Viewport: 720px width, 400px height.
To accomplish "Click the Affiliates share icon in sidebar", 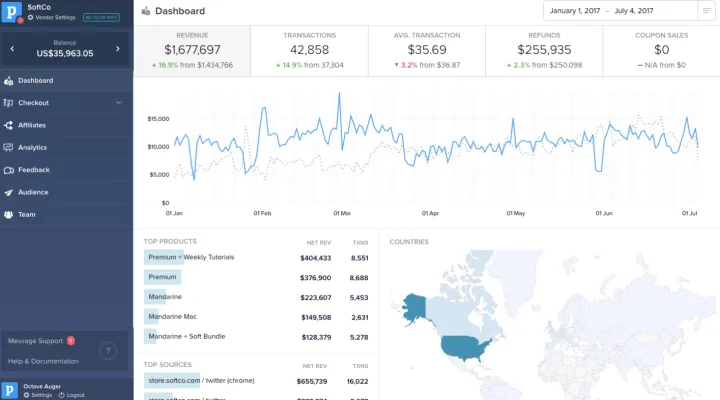I will (9, 125).
